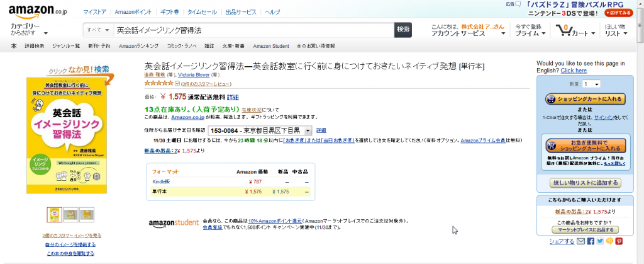Click 自分のイメージを掲載する link
644x264 pixels.
[70, 244]
